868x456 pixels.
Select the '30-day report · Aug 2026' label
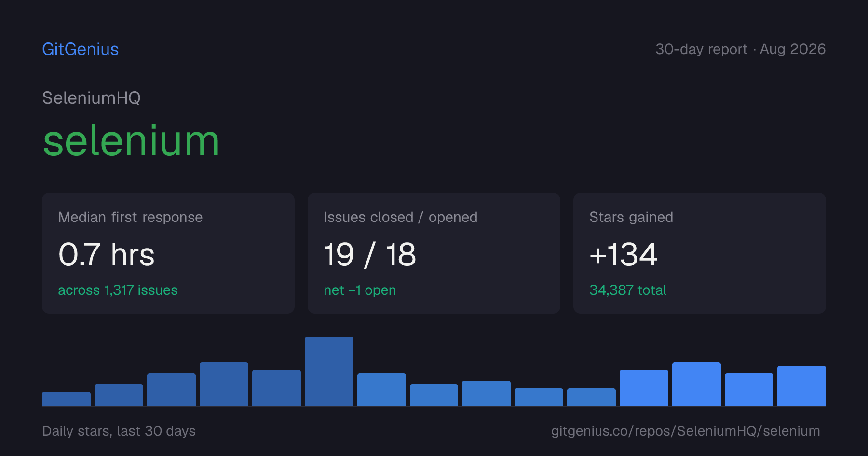click(x=740, y=49)
